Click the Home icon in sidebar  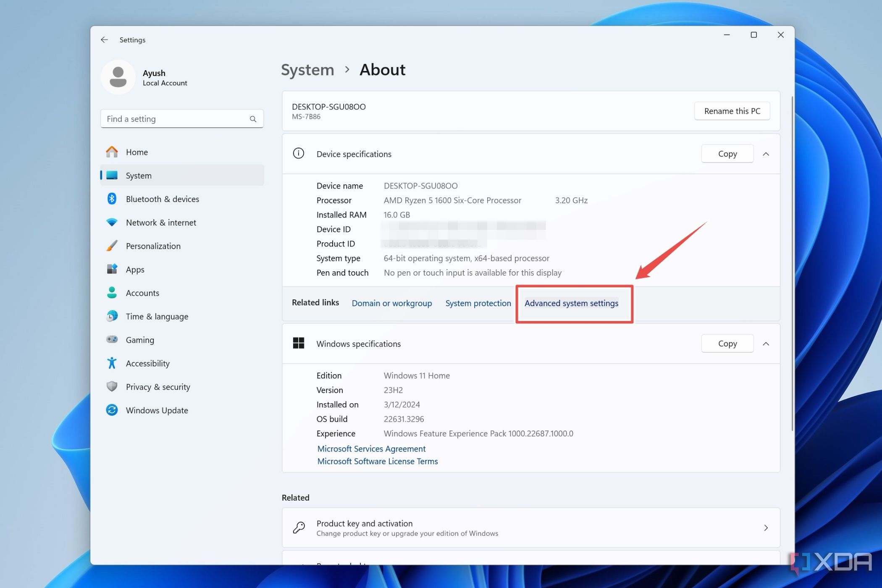pos(112,152)
